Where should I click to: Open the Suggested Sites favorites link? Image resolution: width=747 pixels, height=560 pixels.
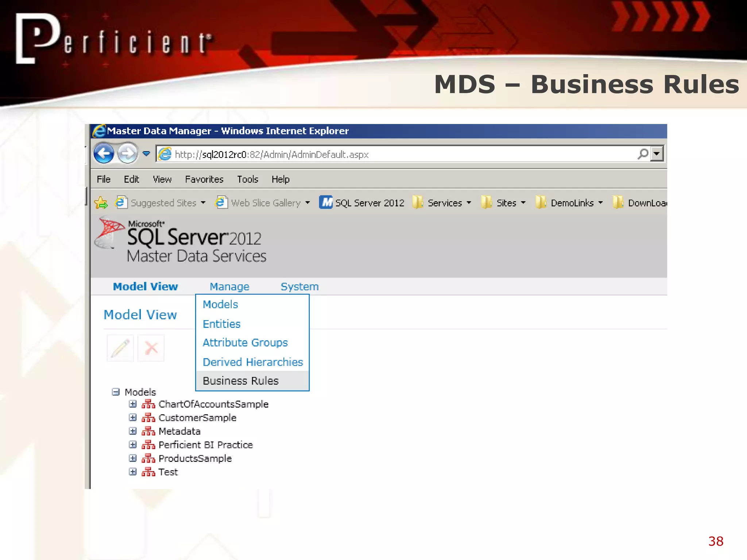[x=163, y=203]
